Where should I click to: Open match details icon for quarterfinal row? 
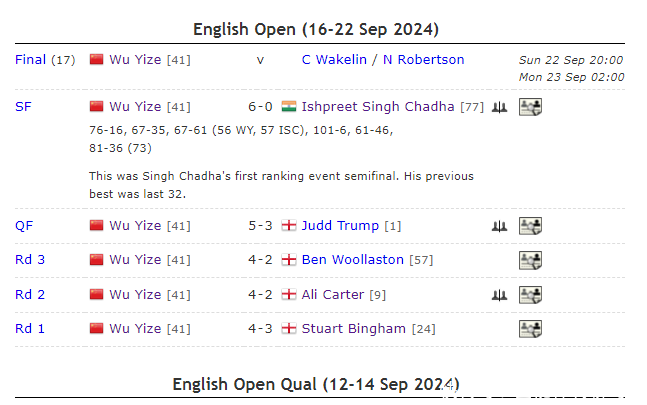click(x=530, y=226)
